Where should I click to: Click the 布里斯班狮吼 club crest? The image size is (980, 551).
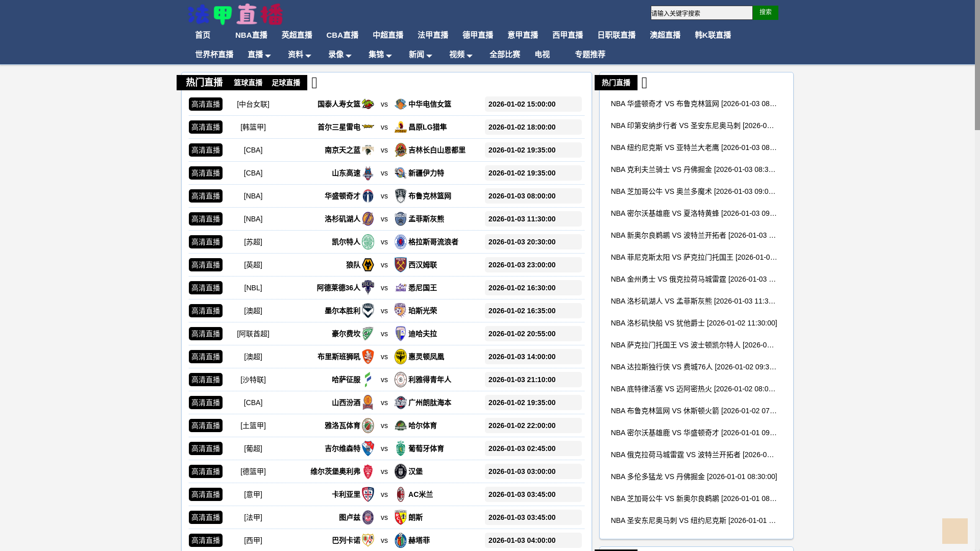368,357
